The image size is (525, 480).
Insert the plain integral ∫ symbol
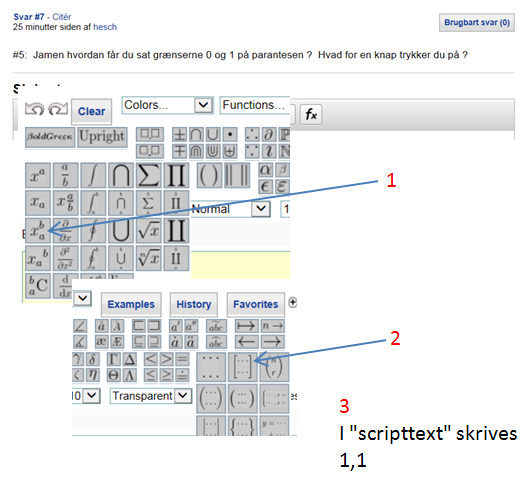pos(93,175)
